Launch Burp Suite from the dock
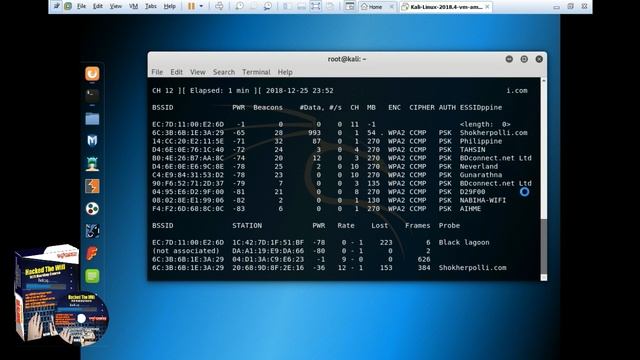Viewport: 640px width, 360px height. coord(92,186)
